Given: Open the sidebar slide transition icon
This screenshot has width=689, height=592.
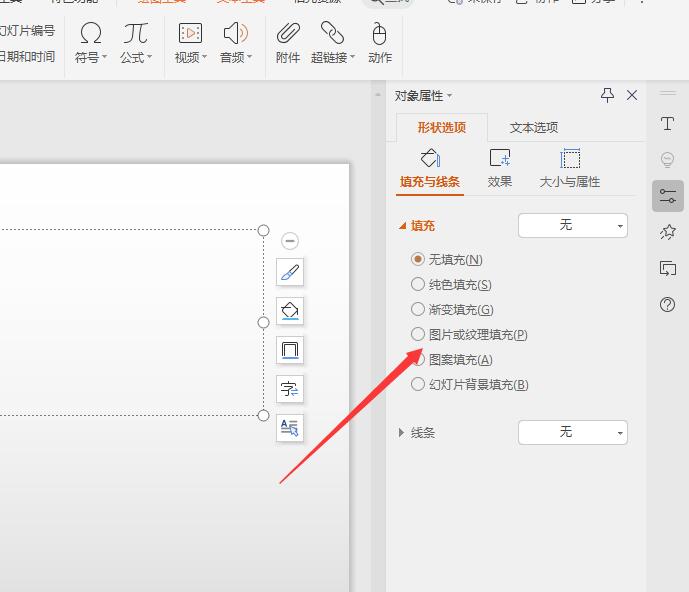Looking at the screenshot, I should [667, 268].
